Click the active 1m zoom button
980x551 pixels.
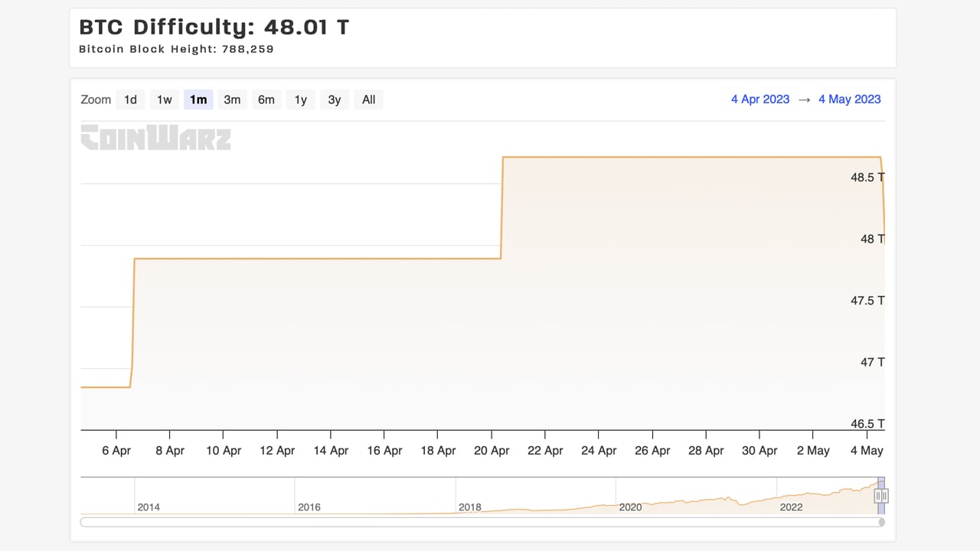198,99
